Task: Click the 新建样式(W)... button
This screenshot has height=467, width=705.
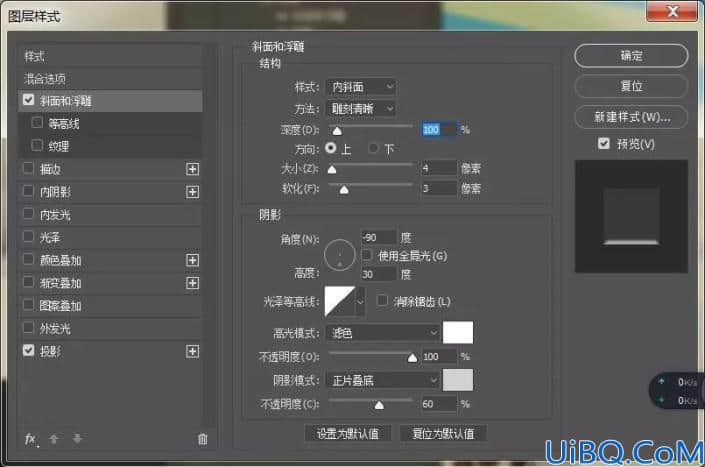Action: click(x=631, y=117)
